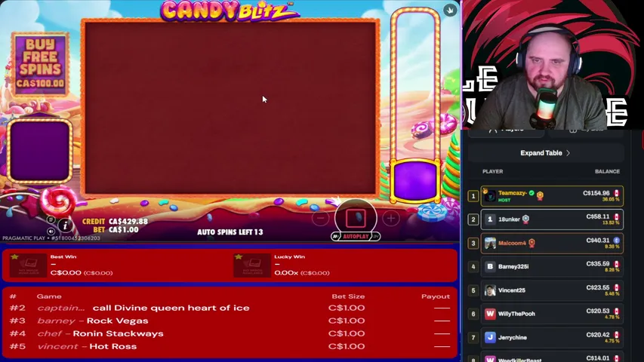Expand the players table
644x362 pixels.
545,153
